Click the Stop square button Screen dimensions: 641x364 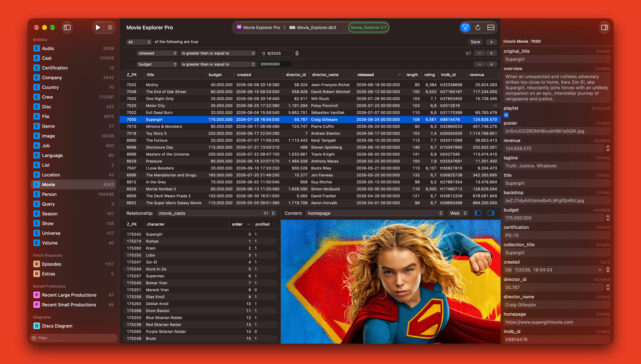pyautogui.click(x=110, y=27)
